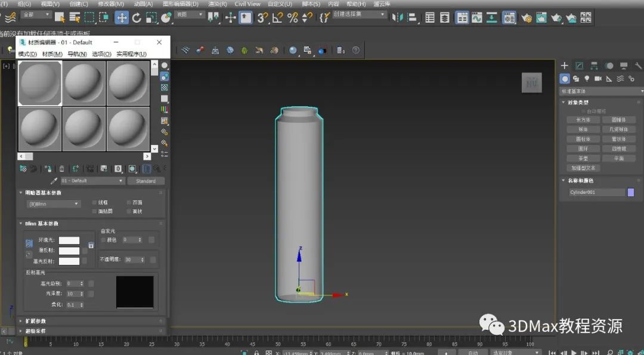Click the delete material trash icon
644x355 pixels.
[61, 169]
